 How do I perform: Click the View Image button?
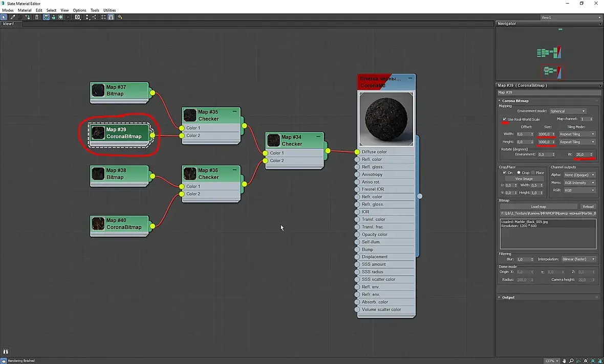pos(524,179)
